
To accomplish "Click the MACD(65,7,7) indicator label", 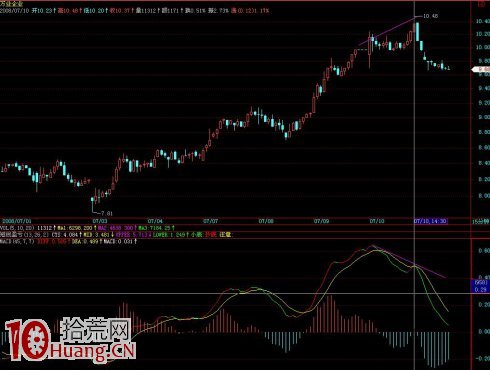I will click(17, 241).
